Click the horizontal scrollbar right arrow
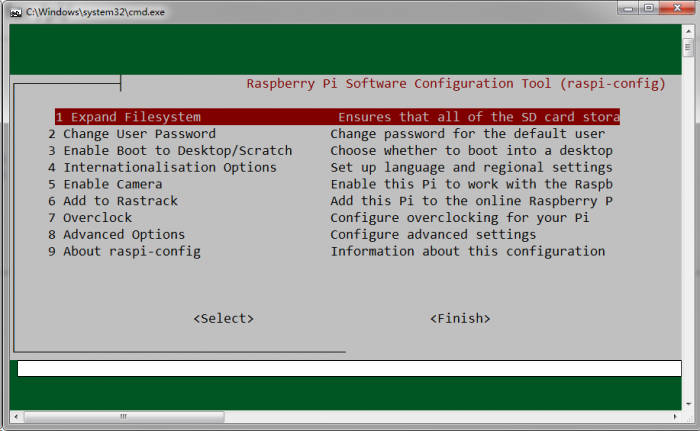Screen dimensions: 700x431 pyautogui.click(x=675, y=417)
